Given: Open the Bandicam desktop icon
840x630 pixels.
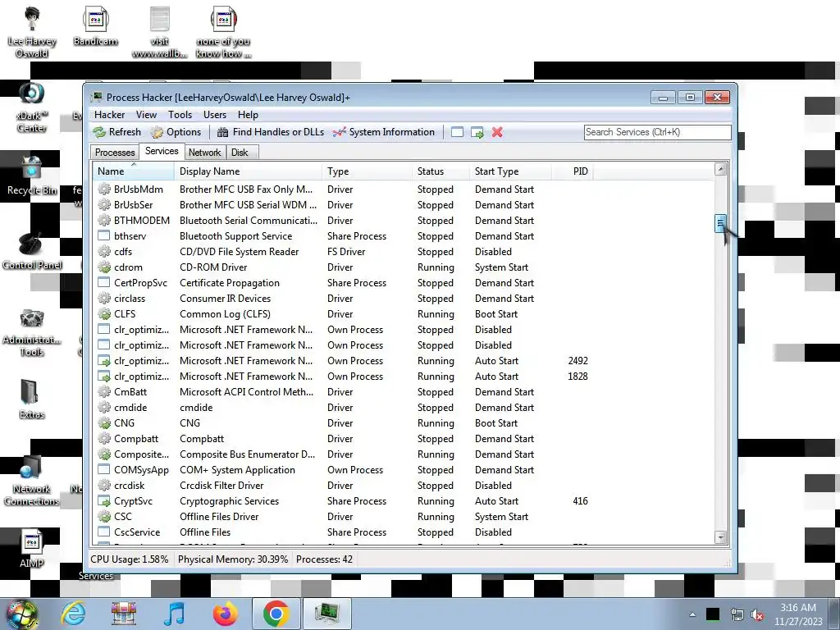Looking at the screenshot, I should pyautogui.click(x=95, y=26).
